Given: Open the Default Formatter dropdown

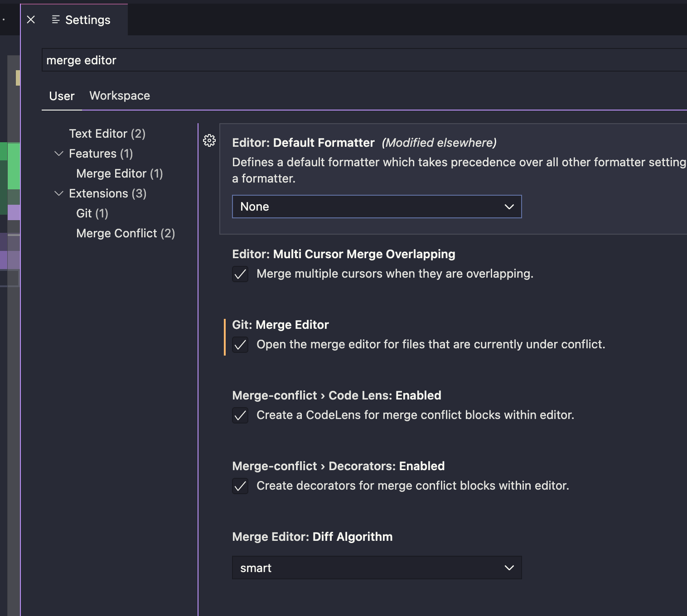Looking at the screenshot, I should [x=377, y=207].
